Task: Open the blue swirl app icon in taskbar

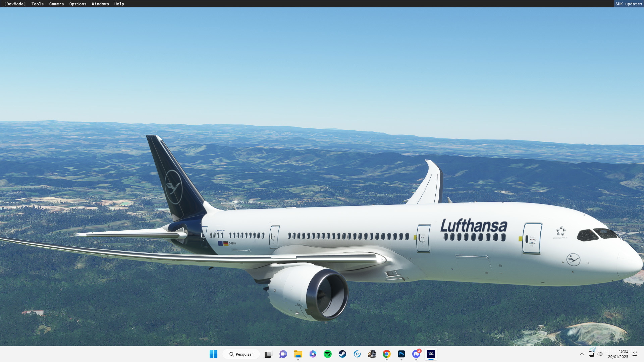Action: pos(357,354)
